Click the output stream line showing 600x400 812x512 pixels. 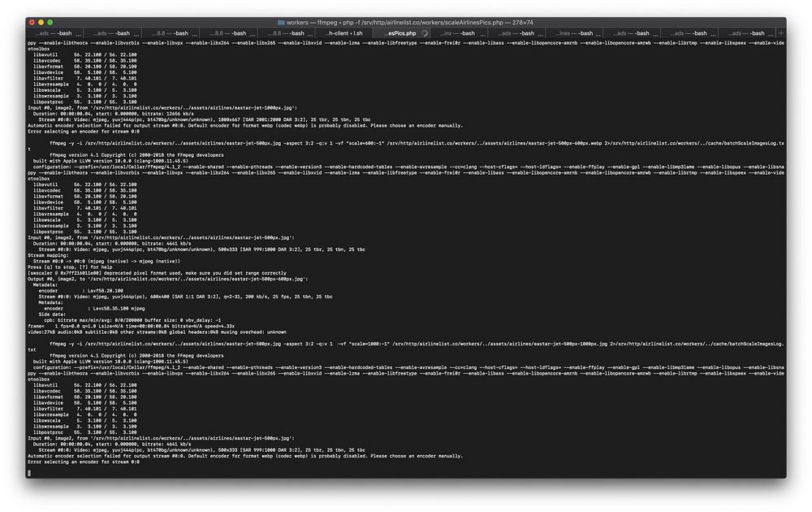[x=185, y=297]
